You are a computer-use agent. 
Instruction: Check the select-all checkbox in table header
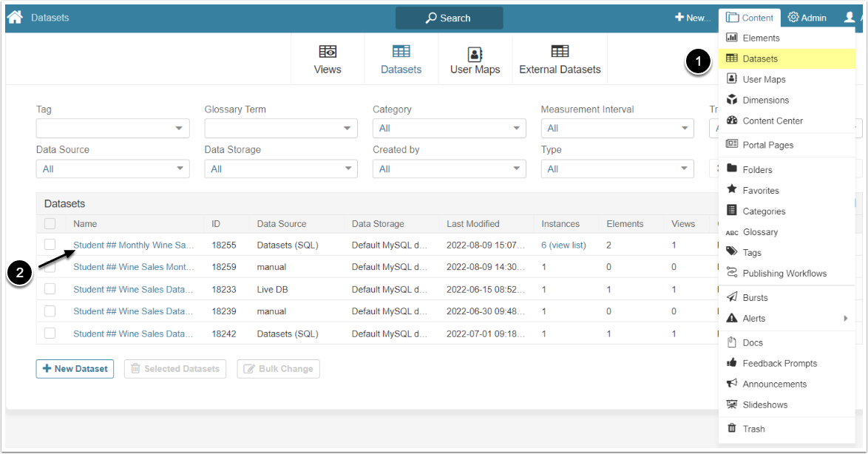(x=50, y=223)
